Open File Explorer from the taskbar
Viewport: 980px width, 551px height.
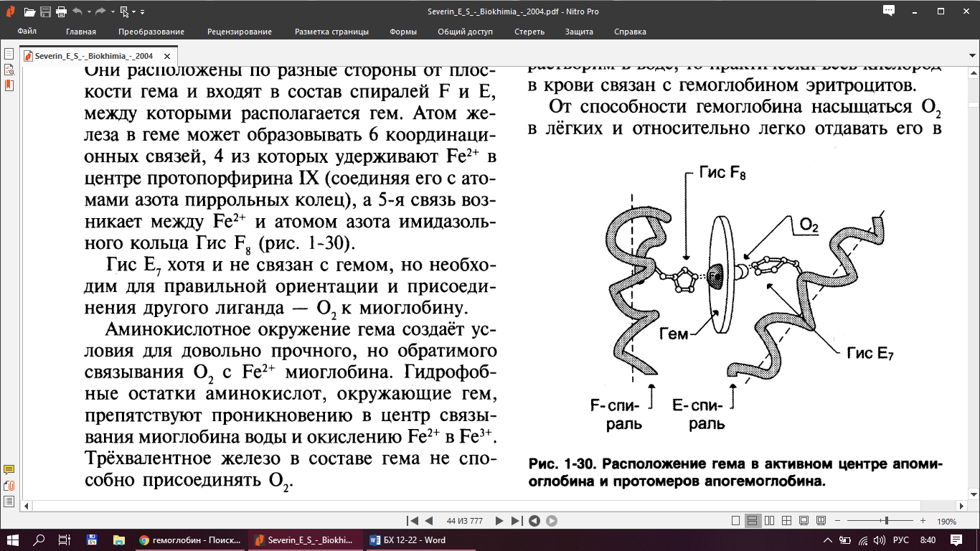118,540
